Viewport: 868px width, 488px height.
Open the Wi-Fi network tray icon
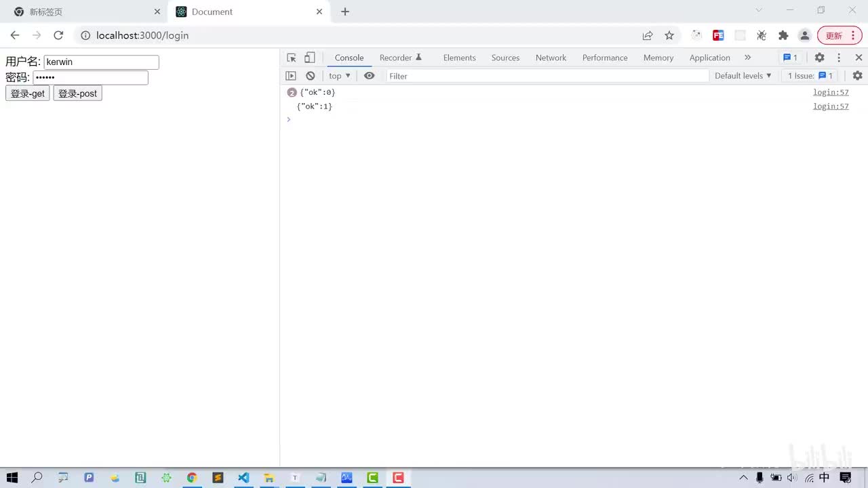pyautogui.click(x=809, y=478)
